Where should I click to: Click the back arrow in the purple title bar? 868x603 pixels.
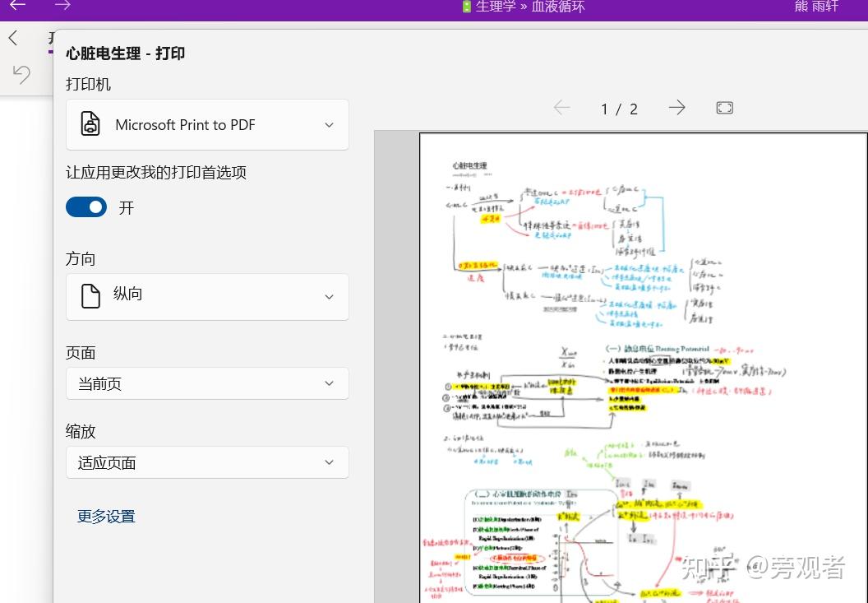point(20,6)
